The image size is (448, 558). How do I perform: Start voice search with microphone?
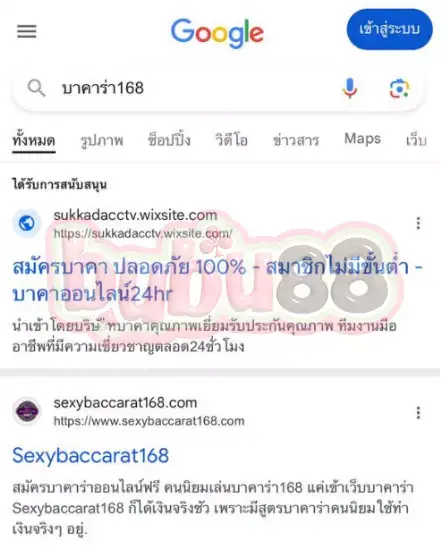pos(349,88)
